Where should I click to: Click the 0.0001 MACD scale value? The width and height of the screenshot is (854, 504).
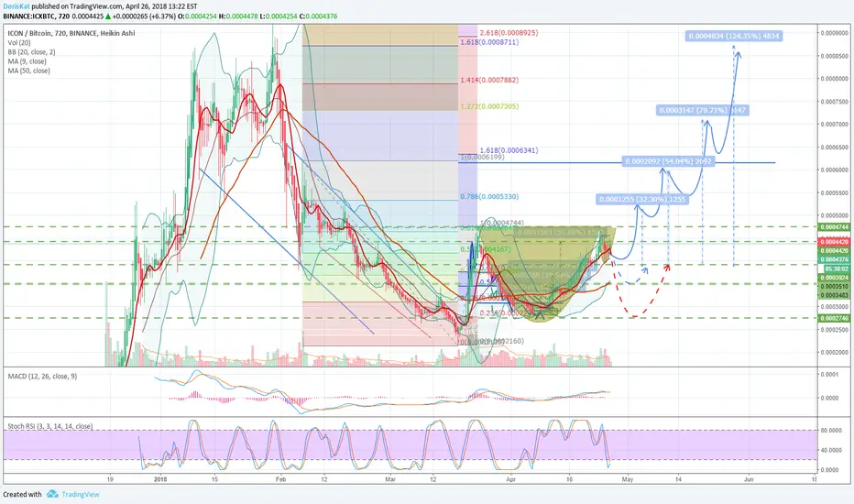point(830,374)
